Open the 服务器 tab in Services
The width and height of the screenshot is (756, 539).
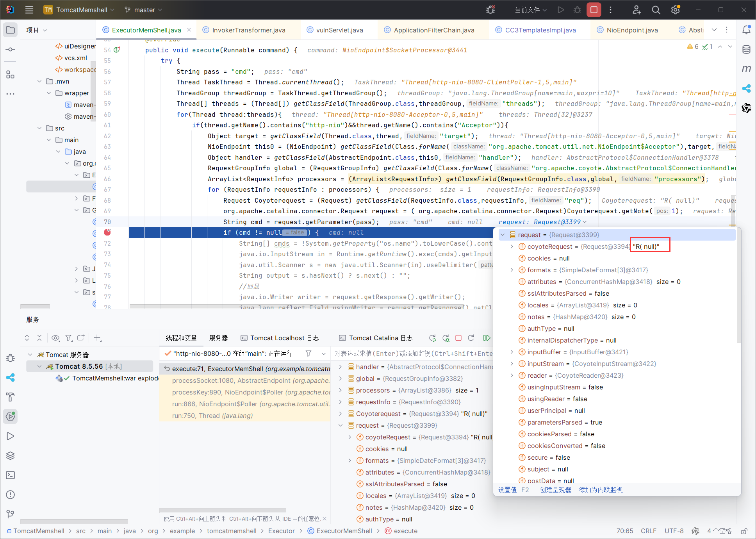tap(218, 338)
